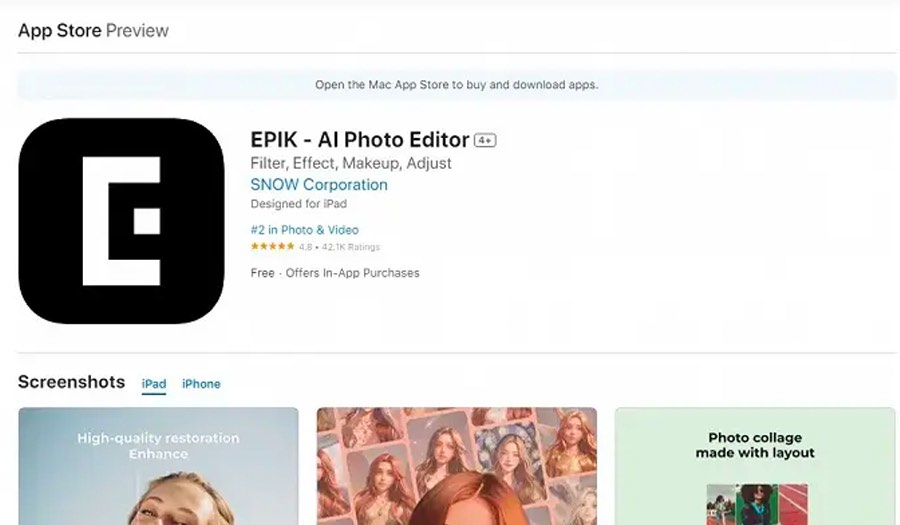Click the small collage image in third screenshot
Screen dimensions: 900x525
point(755,504)
